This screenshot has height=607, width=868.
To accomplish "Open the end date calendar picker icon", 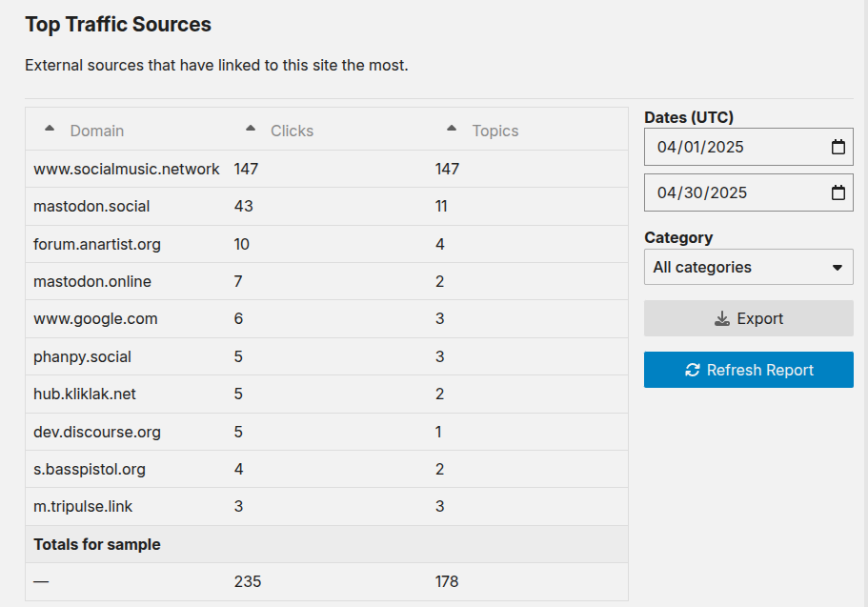I will [x=838, y=192].
